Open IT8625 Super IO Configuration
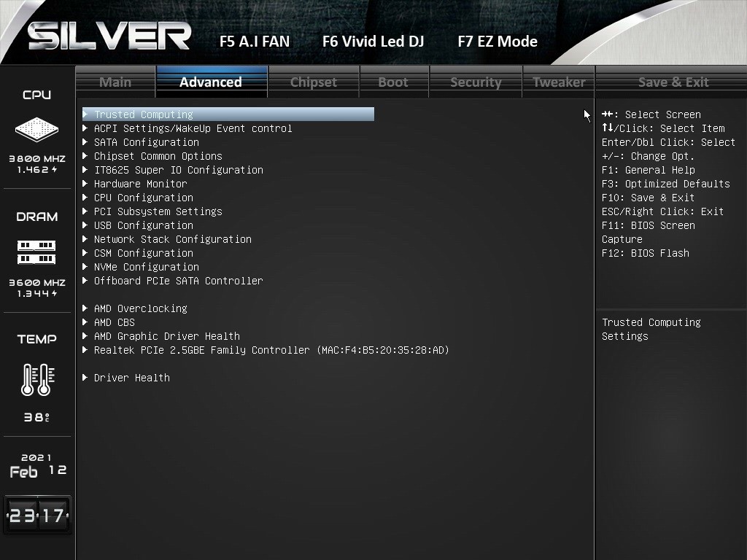Viewport: 747px width, 560px height. [x=173, y=169]
